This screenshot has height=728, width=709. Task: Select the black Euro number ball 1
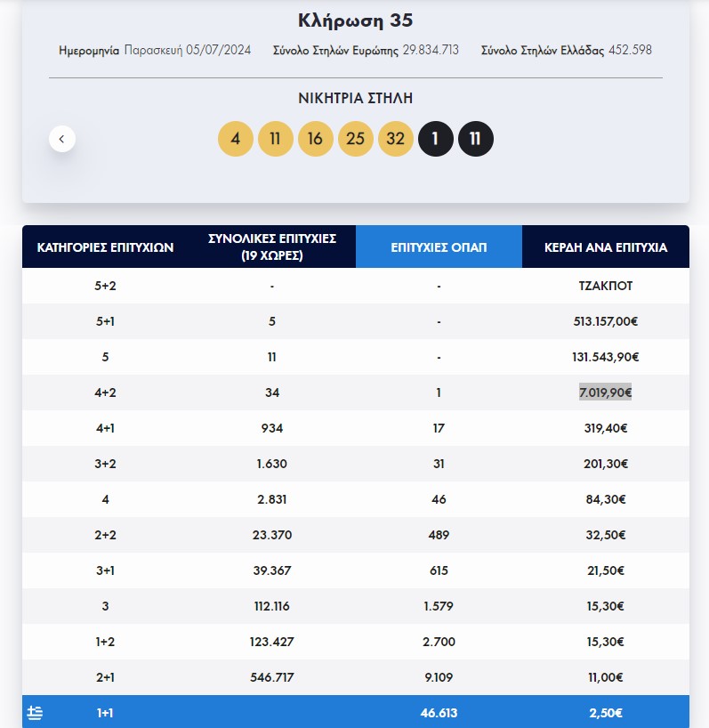pos(435,139)
